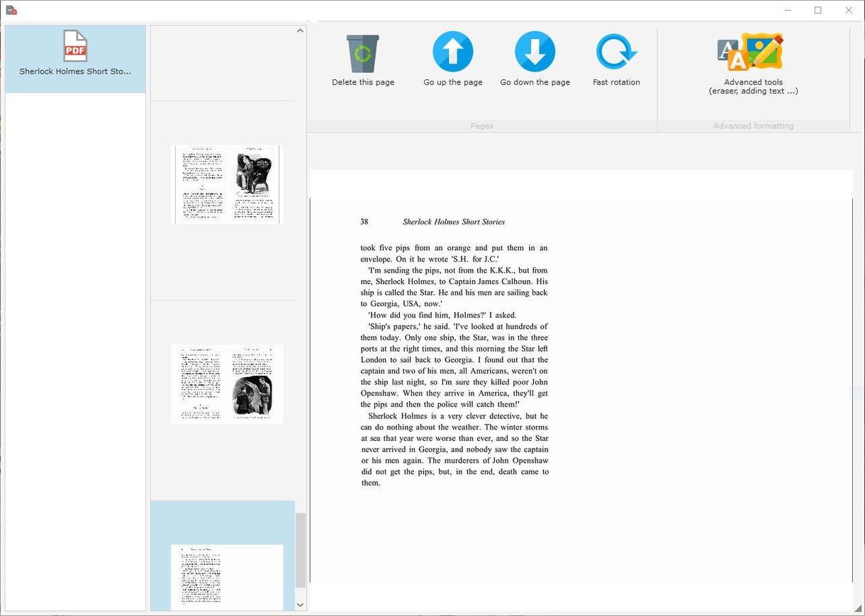865x616 pixels.
Task: Click the Delete this page trash icon
Action: [362, 53]
